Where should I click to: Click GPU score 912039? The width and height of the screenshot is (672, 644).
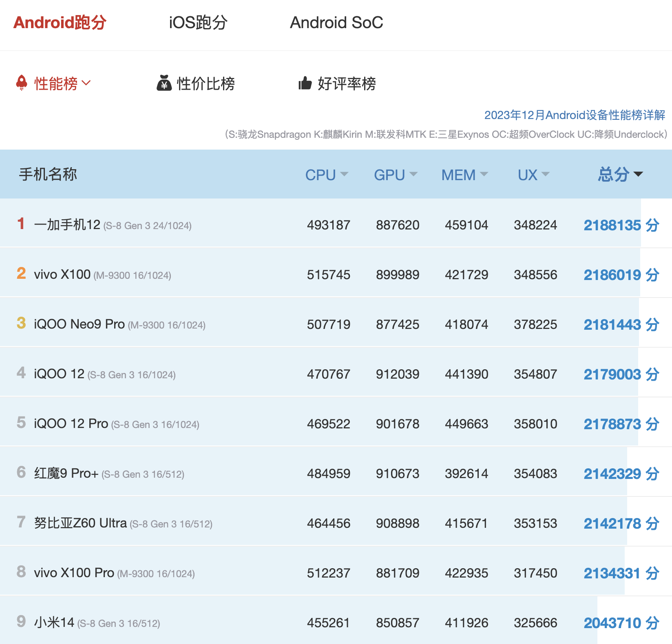point(398,374)
